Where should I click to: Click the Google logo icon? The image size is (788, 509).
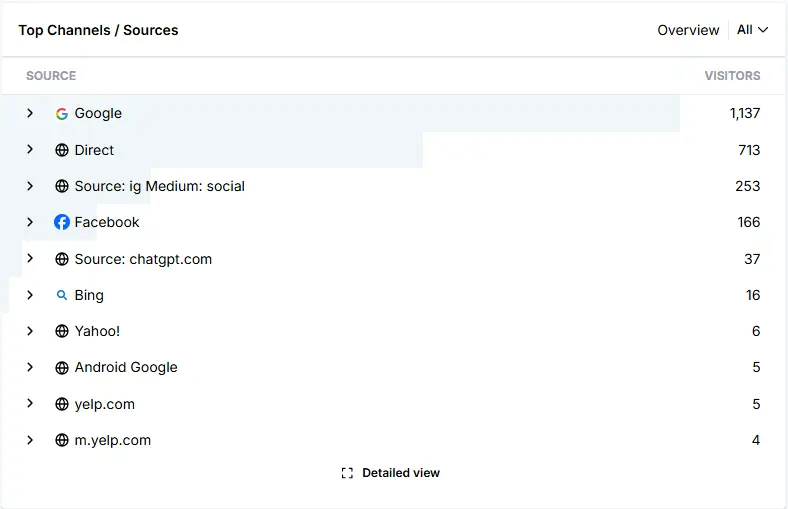click(62, 114)
